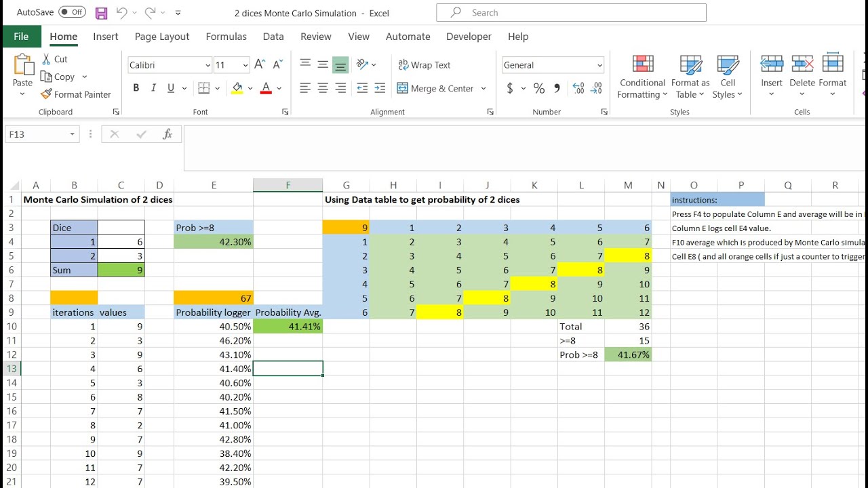868x488 pixels.
Task: Decrease cell indent
Action: pos(362,88)
